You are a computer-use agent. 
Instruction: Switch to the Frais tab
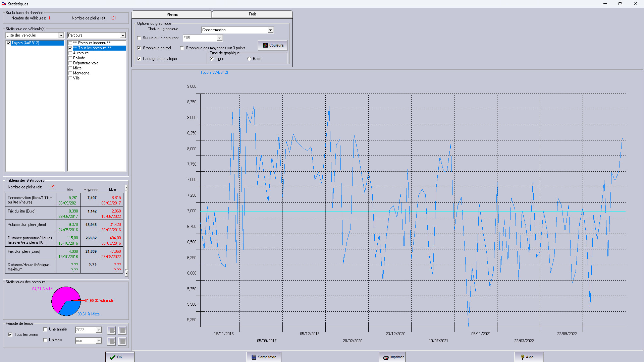252,14
